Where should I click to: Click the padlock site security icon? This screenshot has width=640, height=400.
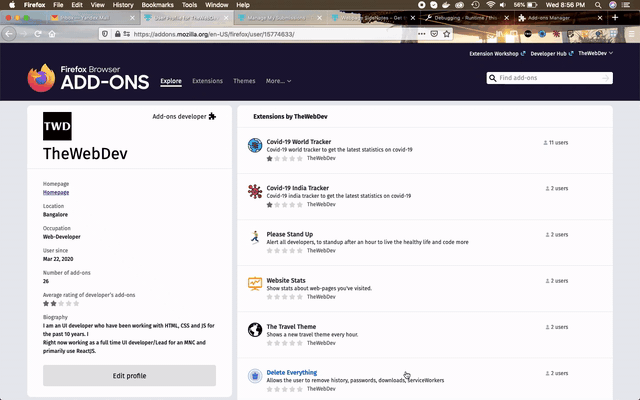point(118,34)
